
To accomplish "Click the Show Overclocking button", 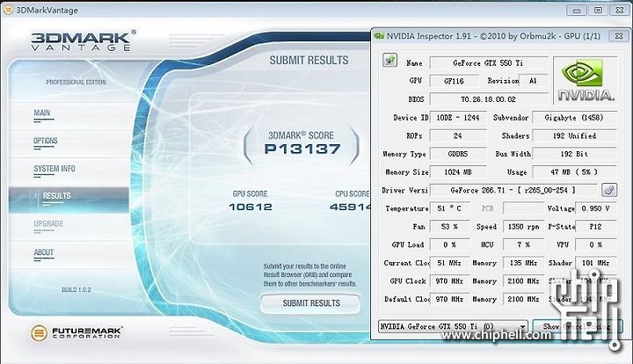I will [576, 326].
